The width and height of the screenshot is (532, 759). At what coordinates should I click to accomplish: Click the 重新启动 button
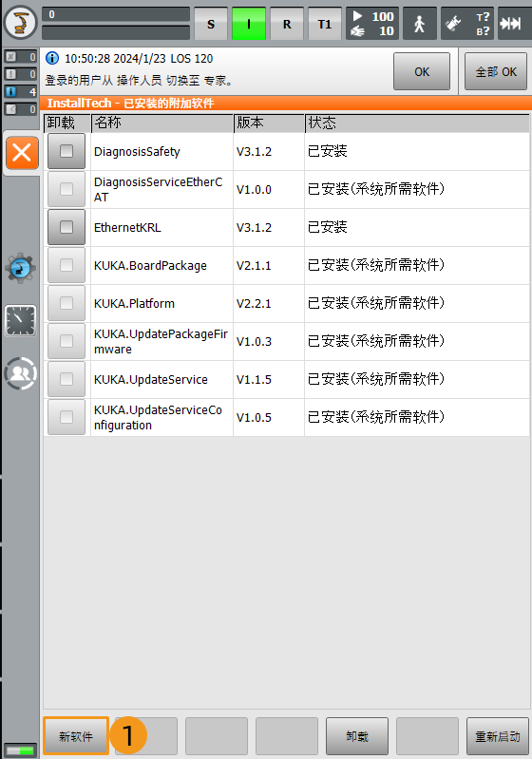click(498, 736)
